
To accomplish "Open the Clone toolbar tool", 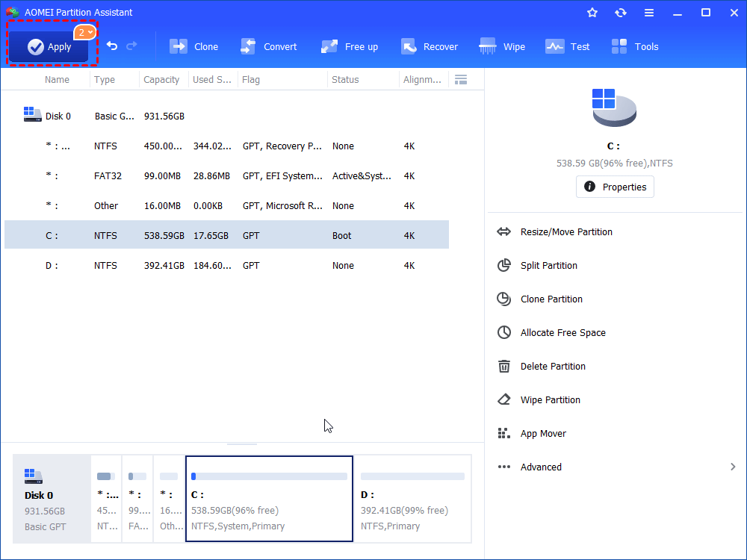I will point(194,46).
